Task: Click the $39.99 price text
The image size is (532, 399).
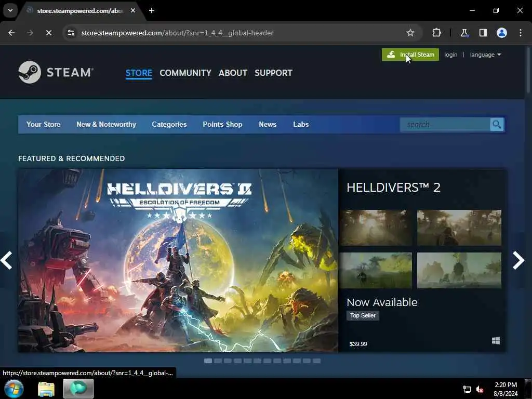Action: click(358, 344)
